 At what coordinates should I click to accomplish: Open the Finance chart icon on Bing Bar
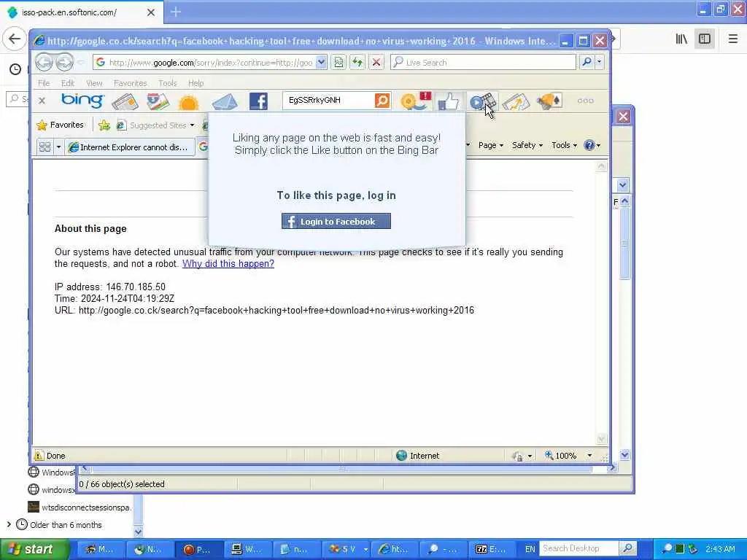[516, 101]
